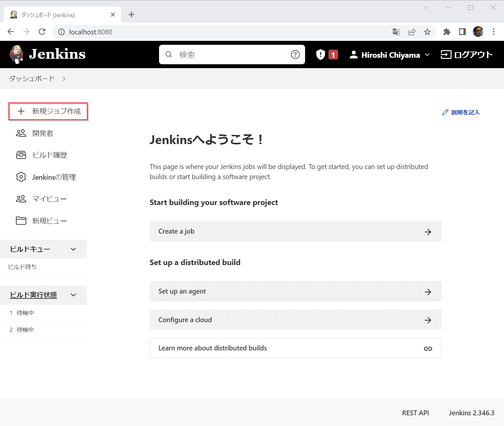Open the browser extensions puzzle icon
The height and width of the screenshot is (426, 504).
(447, 32)
